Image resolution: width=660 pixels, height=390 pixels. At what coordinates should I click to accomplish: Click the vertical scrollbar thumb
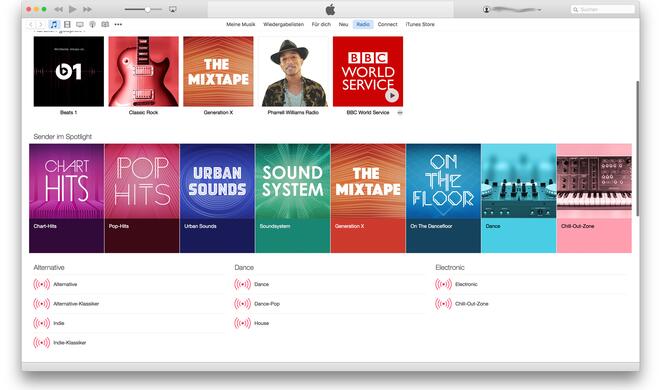pos(637,148)
